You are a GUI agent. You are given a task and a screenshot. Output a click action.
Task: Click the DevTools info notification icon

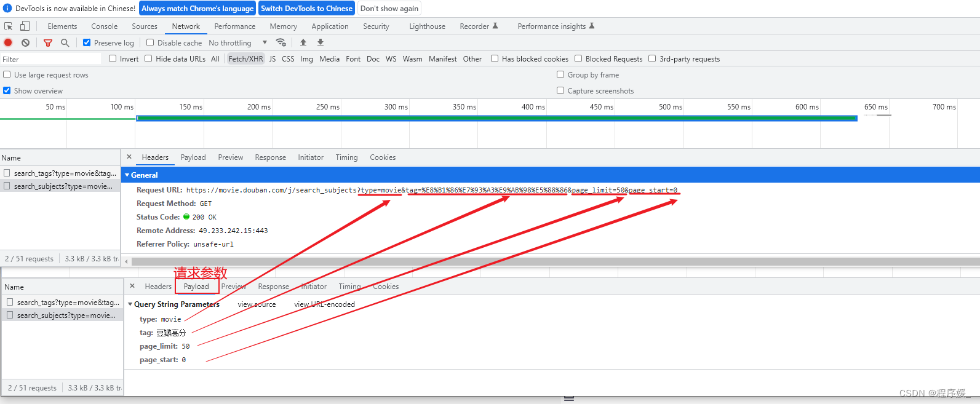coord(7,8)
